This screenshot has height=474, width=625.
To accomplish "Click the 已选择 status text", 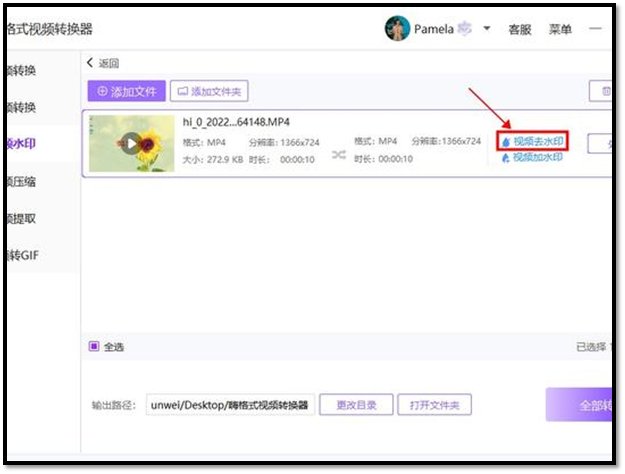I will click(593, 347).
